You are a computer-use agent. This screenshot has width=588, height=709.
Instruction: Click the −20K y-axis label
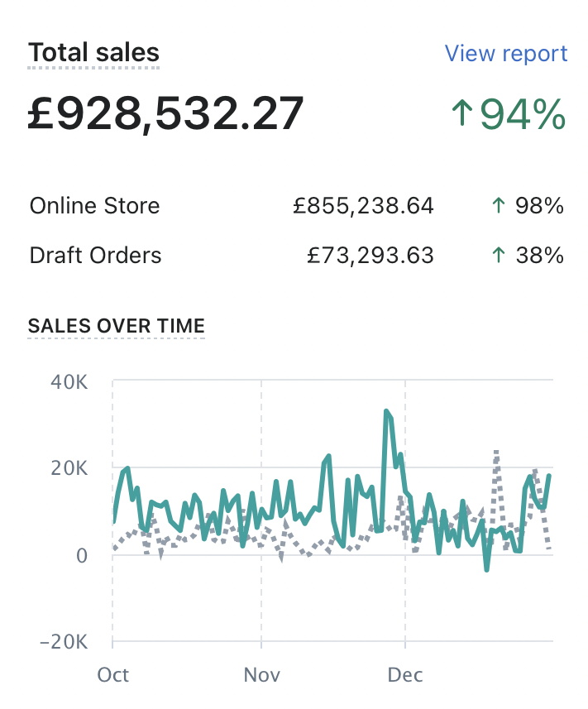tap(63, 642)
